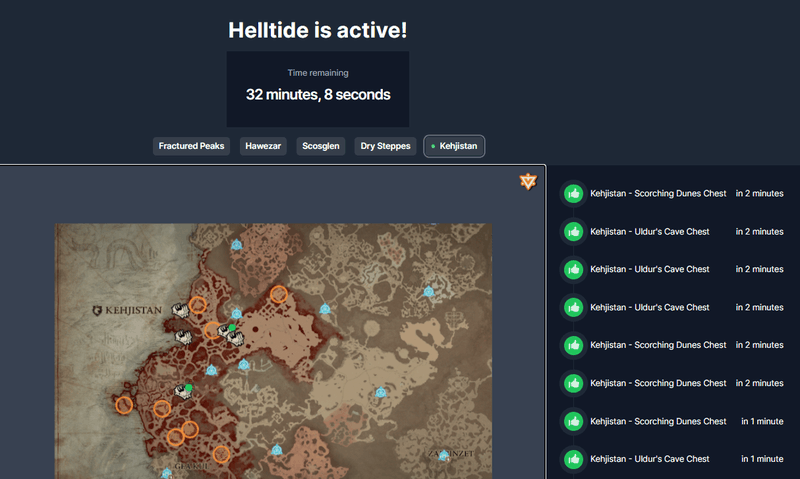Click thumbs-up for Scorching Dunes Chest in 1 minute
This screenshot has width=800, height=479.
coord(573,421)
